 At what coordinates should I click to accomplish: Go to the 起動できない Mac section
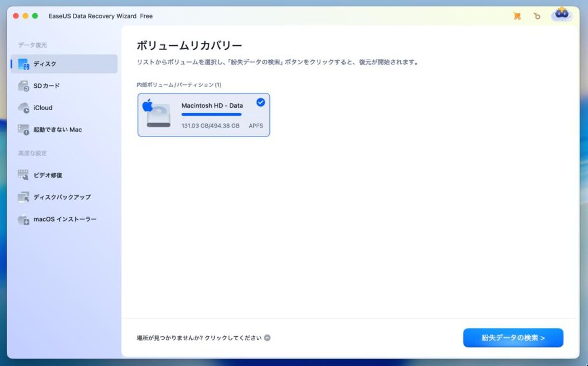(57, 130)
